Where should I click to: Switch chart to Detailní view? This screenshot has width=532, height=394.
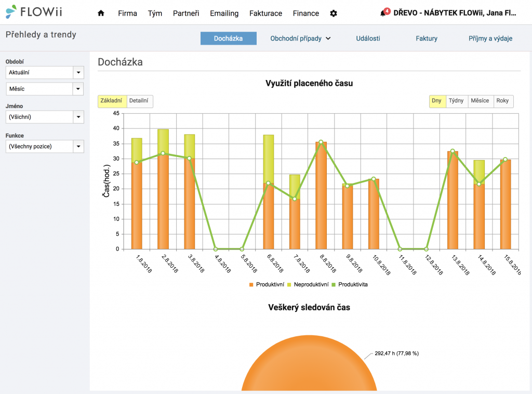coord(139,101)
